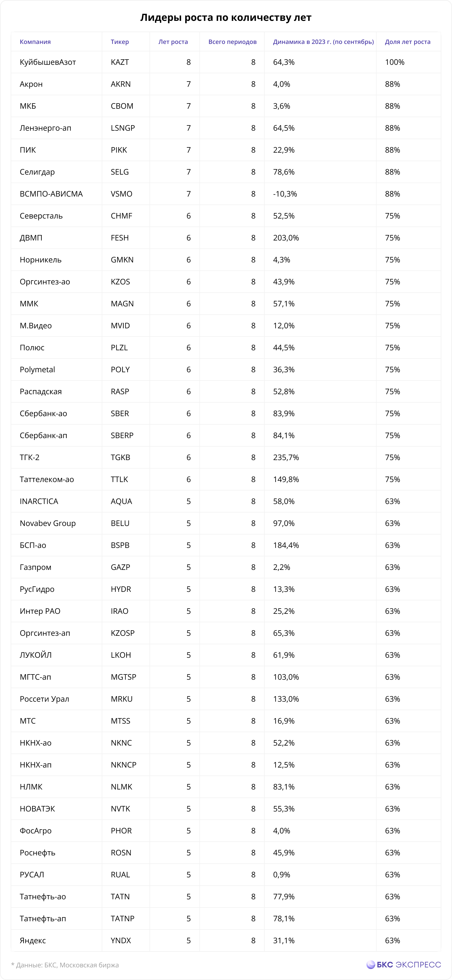The height and width of the screenshot is (980, 452).
Task: Click the 100% share value for KAZT
Action: [x=395, y=62]
